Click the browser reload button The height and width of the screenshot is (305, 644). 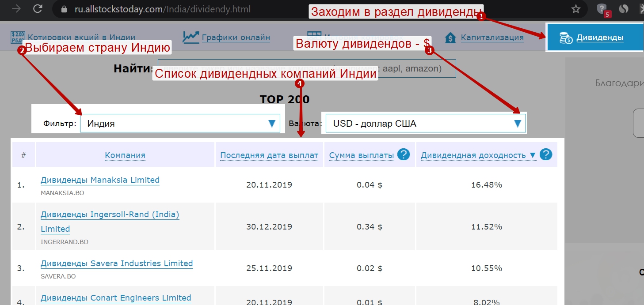tap(38, 9)
